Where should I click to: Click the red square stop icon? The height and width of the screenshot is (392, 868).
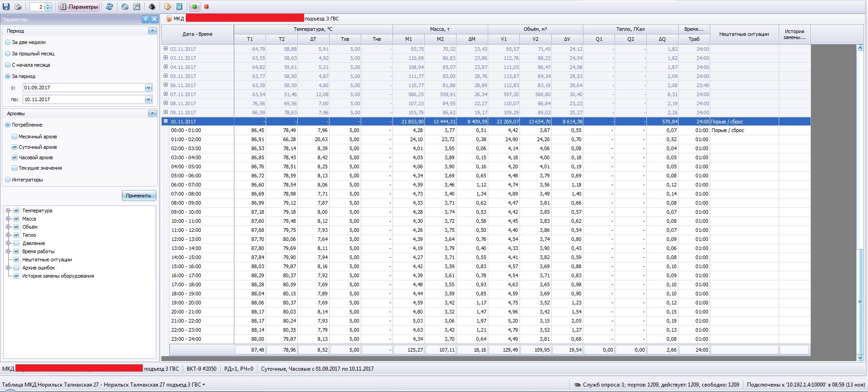click(x=206, y=7)
